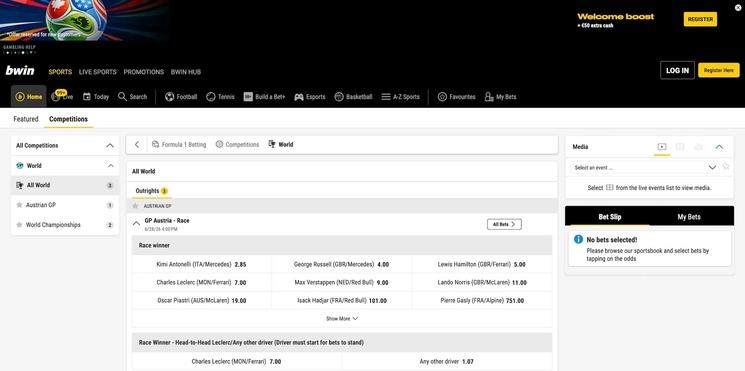745x371 pixels.
Task: Open Competitions breadcrumb
Action: pos(237,144)
